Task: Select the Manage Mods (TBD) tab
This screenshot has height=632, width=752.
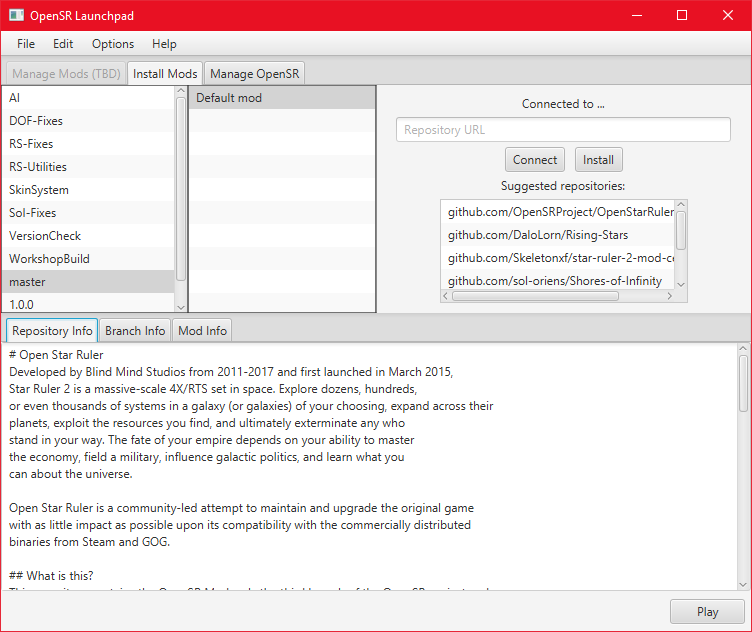Action: (x=66, y=73)
